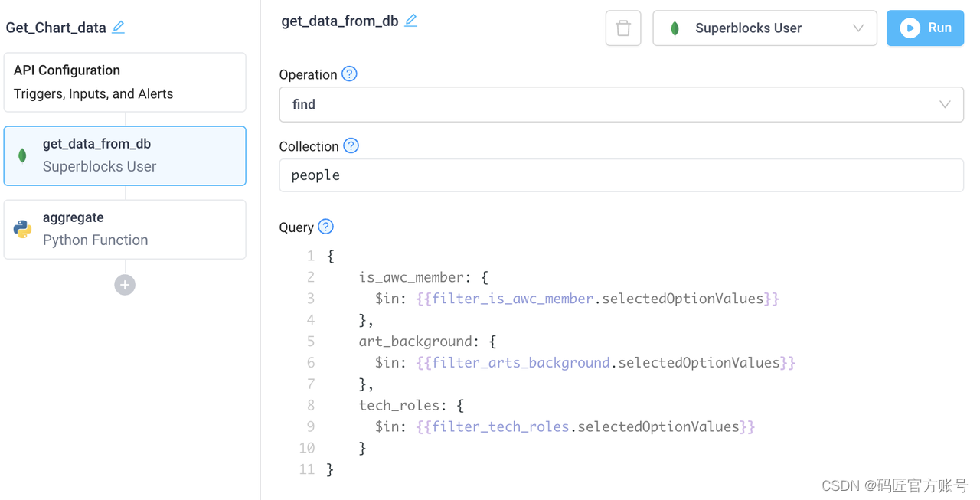
Task: Click Get_Chart_data API title
Action: 56,28
